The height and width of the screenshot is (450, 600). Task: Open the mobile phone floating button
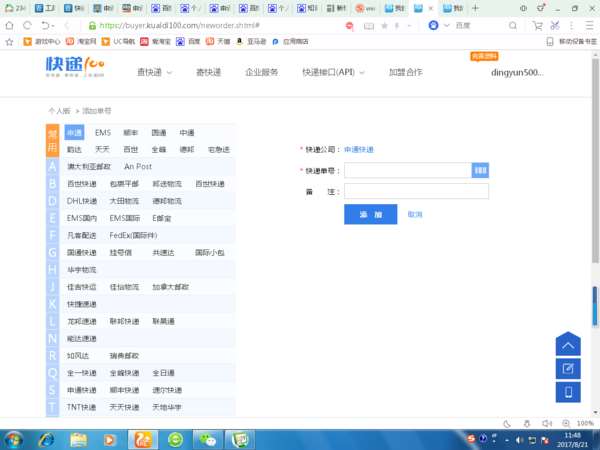tap(568, 392)
